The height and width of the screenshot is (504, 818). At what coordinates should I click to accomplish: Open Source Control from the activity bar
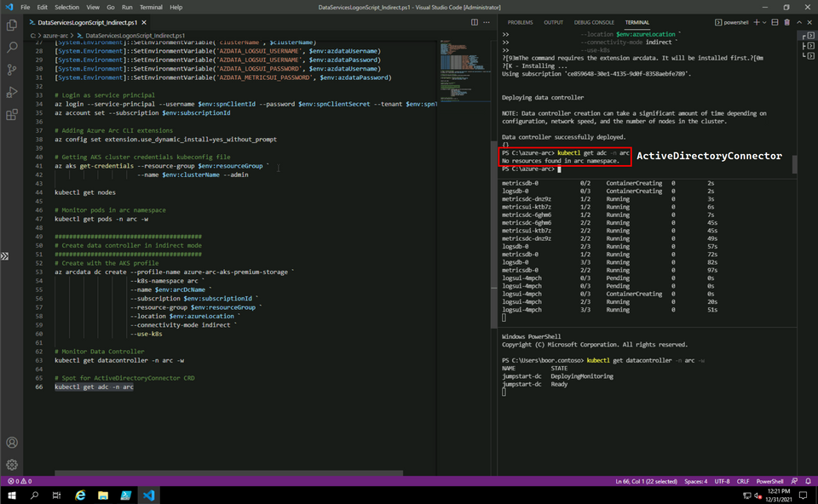[11, 72]
